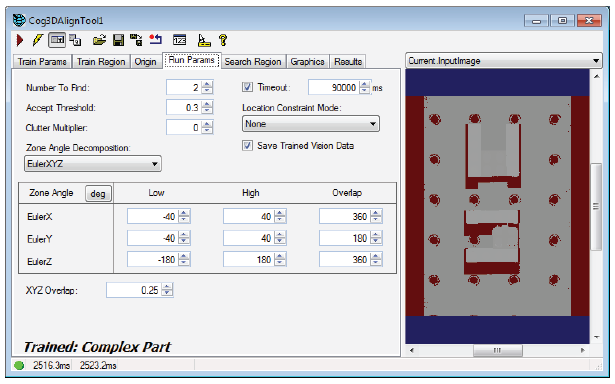The width and height of the screenshot is (615, 384).
Task: Click the Open file folder icon
Action: click(99, 40)
